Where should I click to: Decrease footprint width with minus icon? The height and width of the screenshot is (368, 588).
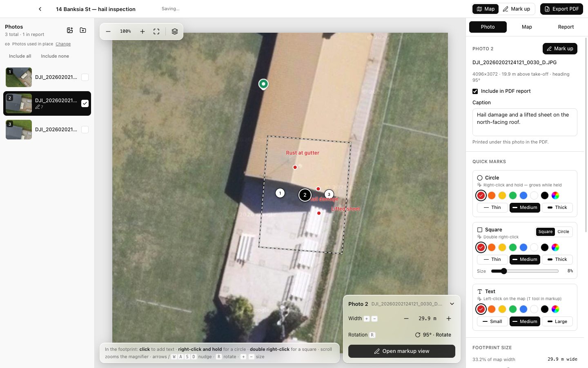click(x=406, y=319)
